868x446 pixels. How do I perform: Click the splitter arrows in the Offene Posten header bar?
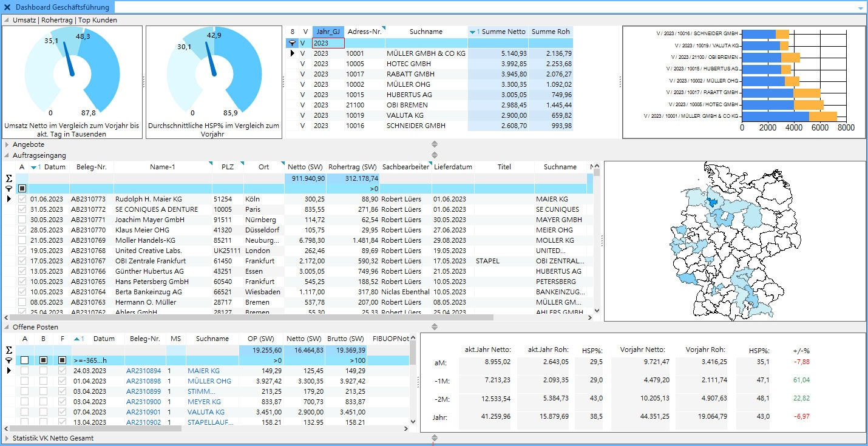[434, 327]
